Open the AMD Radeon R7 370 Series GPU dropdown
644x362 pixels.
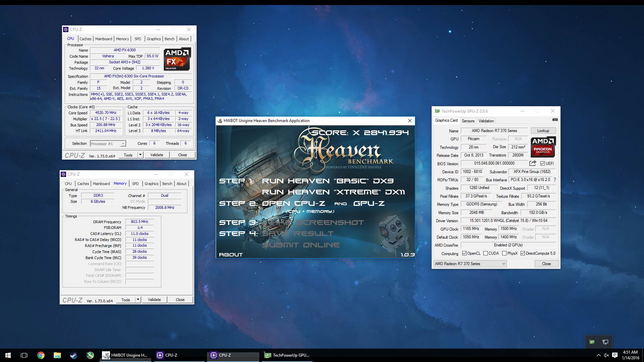tap(470, 264)
